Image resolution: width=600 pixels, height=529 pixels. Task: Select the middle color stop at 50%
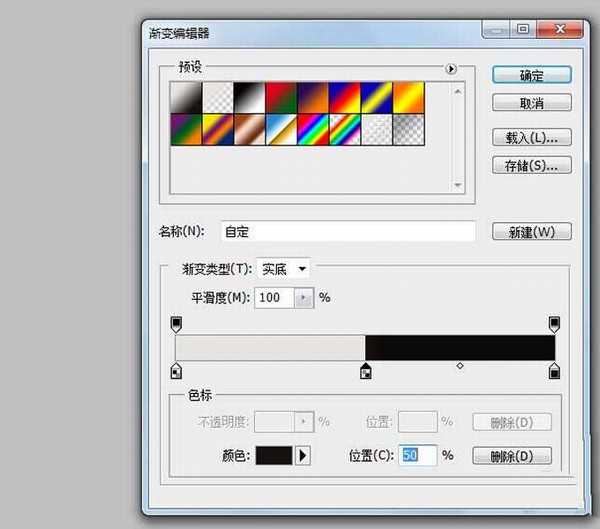tap(365, 372)
